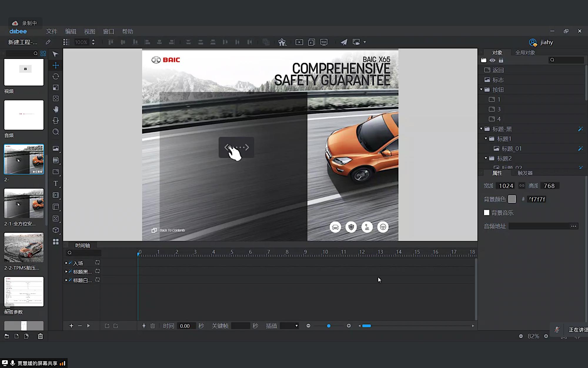Open the 编辑 menu
The image size is (588, 368).
click(71, 32)
